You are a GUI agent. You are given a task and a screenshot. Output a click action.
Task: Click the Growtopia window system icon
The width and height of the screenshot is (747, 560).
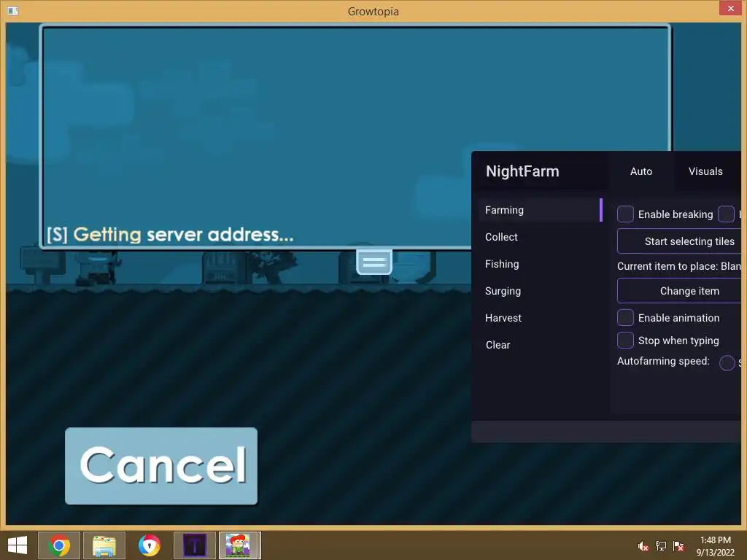pyautogui.click(x=13, y=10)
